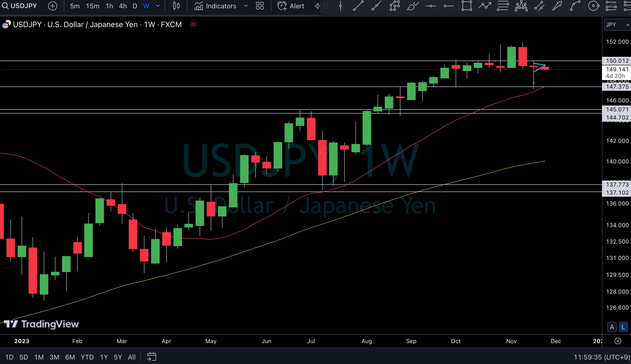Screen dimensions: 631x364
Task: Open the JPY currency dropdown
Action: click(x=617, y=25)
